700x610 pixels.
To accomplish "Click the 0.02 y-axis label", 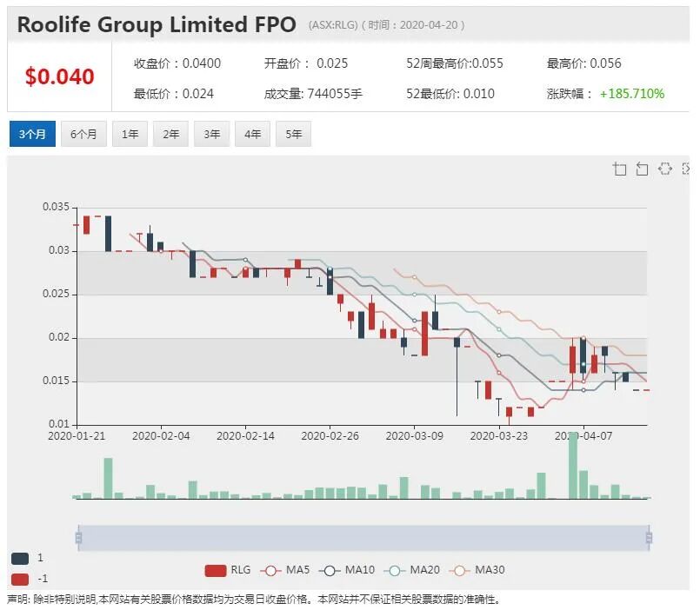I will 59,337.
